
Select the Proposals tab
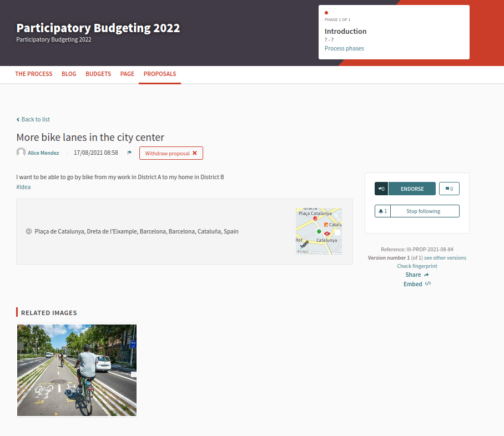[160, 74]
